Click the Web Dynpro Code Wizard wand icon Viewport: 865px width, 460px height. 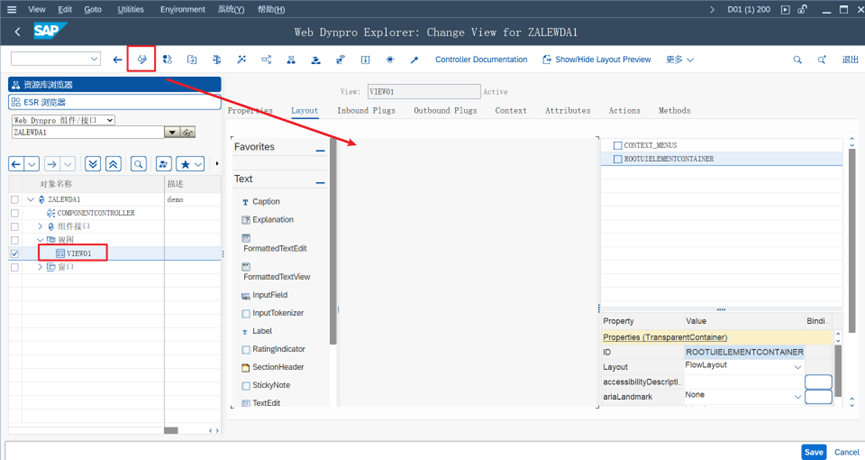click(414, 60)
